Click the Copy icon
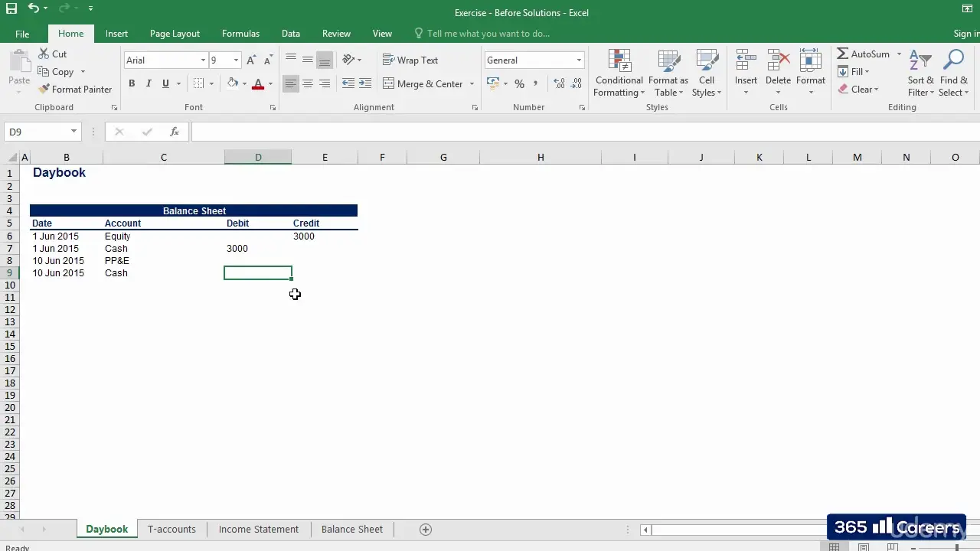Viewport: 980px width, 551px height. 44,72
